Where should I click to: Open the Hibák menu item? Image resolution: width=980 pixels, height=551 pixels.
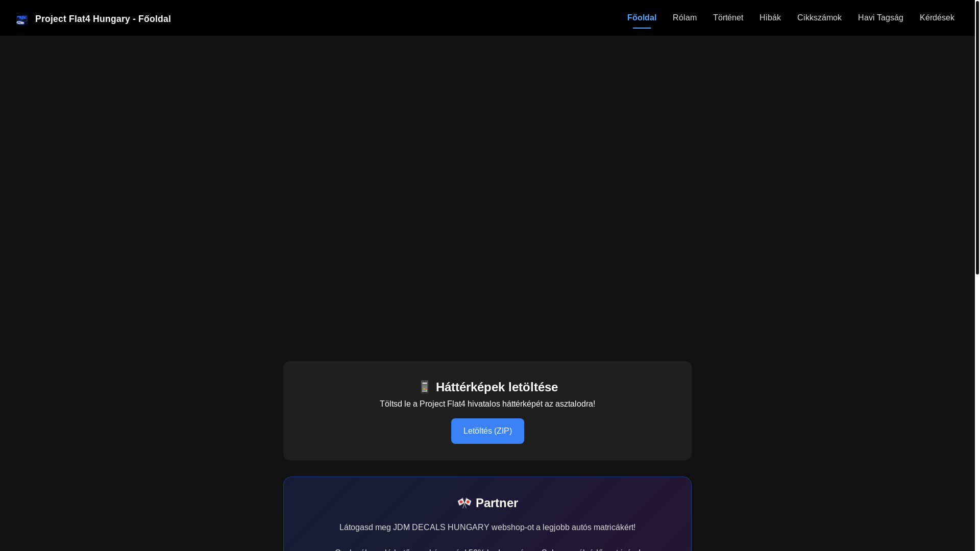[x=770, y=18]
